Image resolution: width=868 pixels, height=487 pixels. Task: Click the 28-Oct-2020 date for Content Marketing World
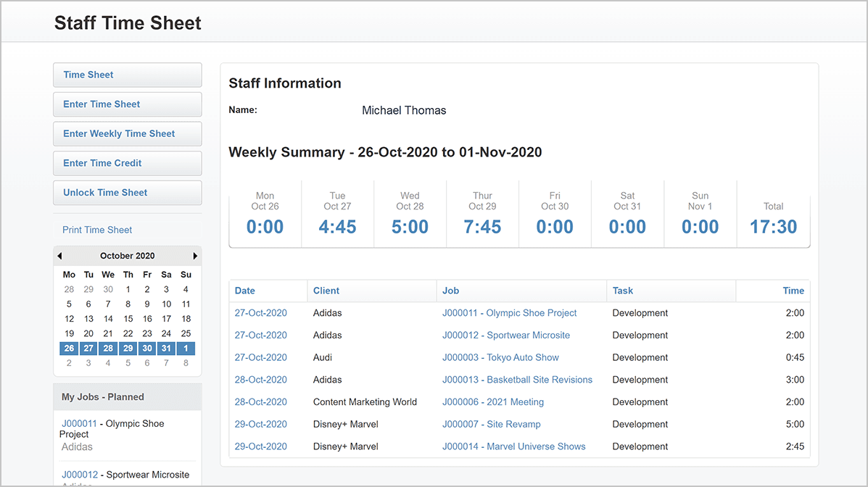(260, 402)
